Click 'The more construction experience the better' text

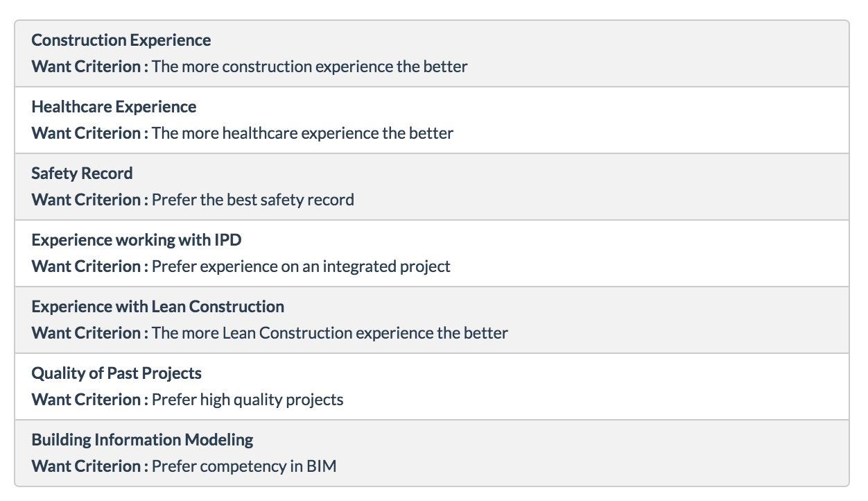(310, 67)
